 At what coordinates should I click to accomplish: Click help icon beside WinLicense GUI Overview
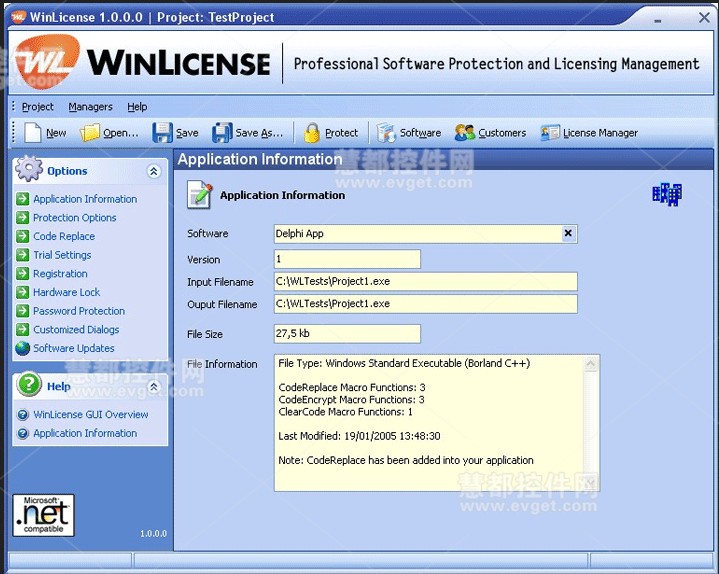[23, 414]
